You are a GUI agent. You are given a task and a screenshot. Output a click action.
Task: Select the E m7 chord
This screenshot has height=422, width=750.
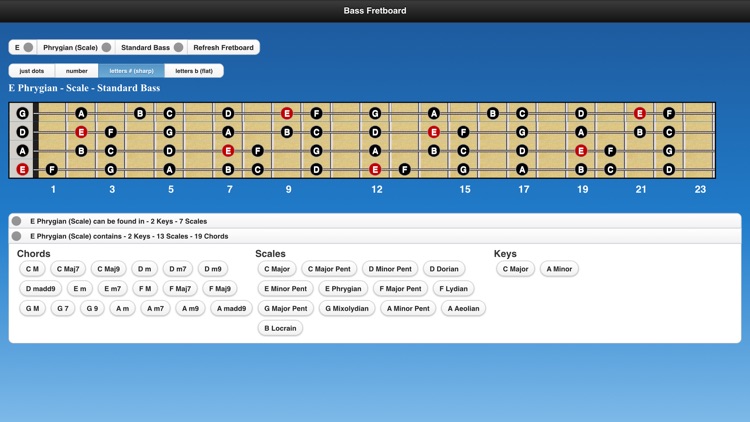[112, 289]
